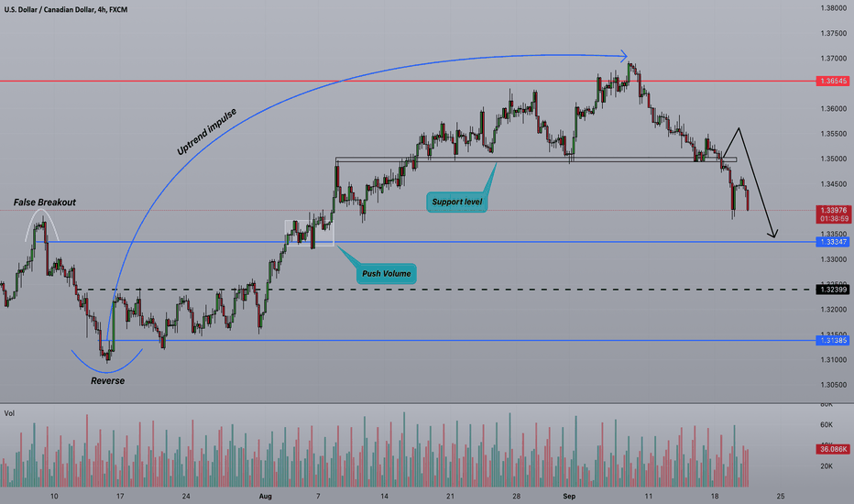Screen dimensions: 854x504
Task: Click the blue 1.33347 price label
Action: point(832,242)
